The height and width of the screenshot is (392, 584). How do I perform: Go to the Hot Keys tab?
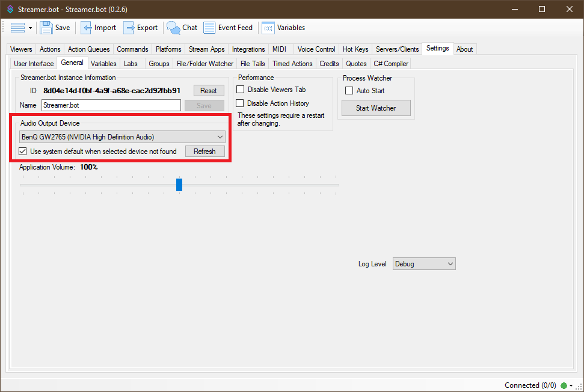pos(355,49)
